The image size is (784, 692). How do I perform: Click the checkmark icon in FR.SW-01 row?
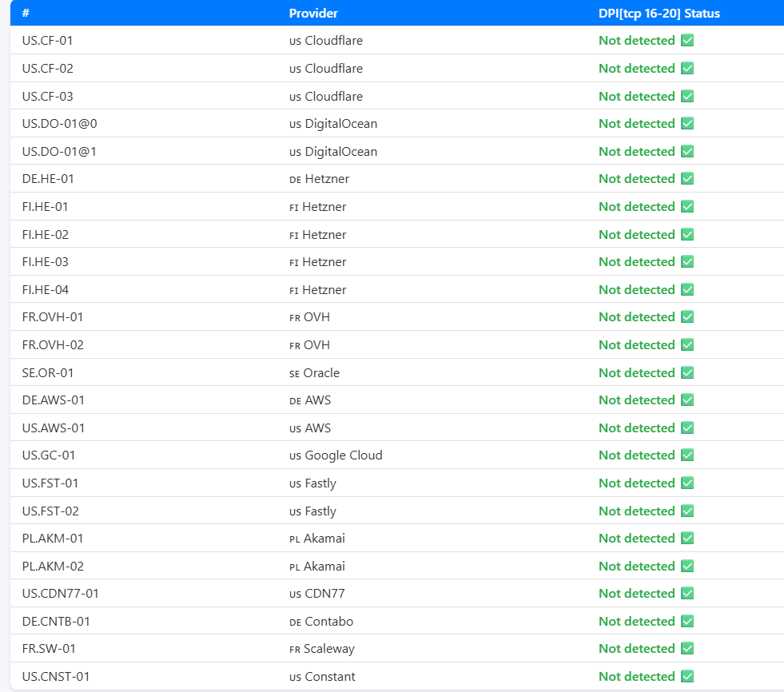[687, 649]
